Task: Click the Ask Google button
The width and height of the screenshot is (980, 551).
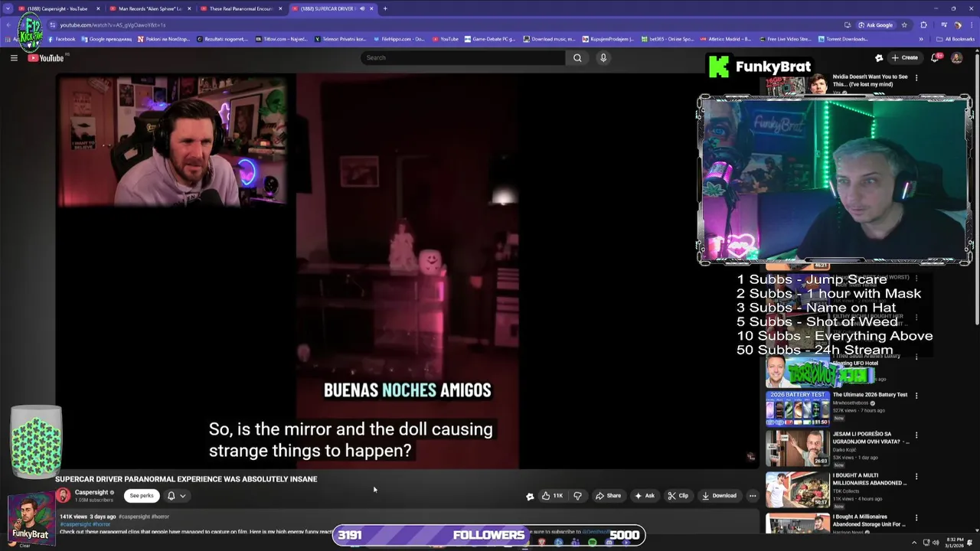Action: (875, 24)
